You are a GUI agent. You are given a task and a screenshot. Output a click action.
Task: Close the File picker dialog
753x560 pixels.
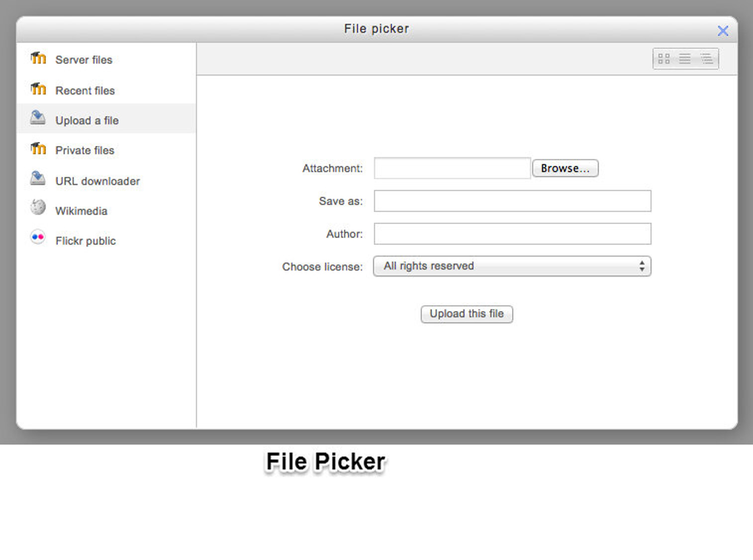pos(723,30)
